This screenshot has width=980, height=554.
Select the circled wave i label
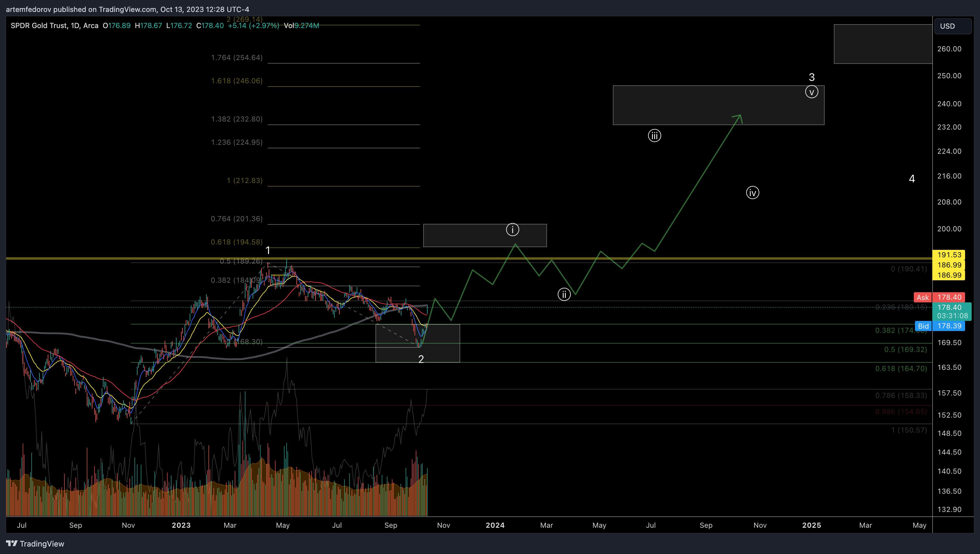click(512, 230)
